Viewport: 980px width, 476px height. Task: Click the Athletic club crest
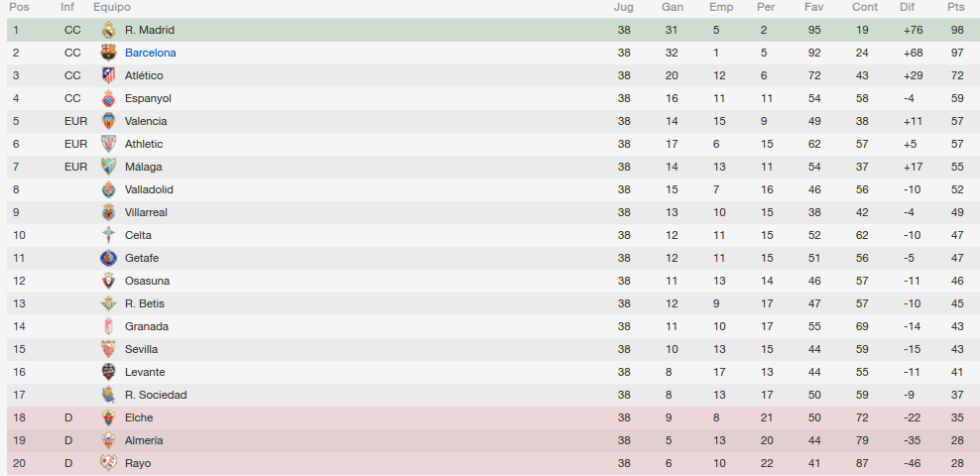coord(109,144)
